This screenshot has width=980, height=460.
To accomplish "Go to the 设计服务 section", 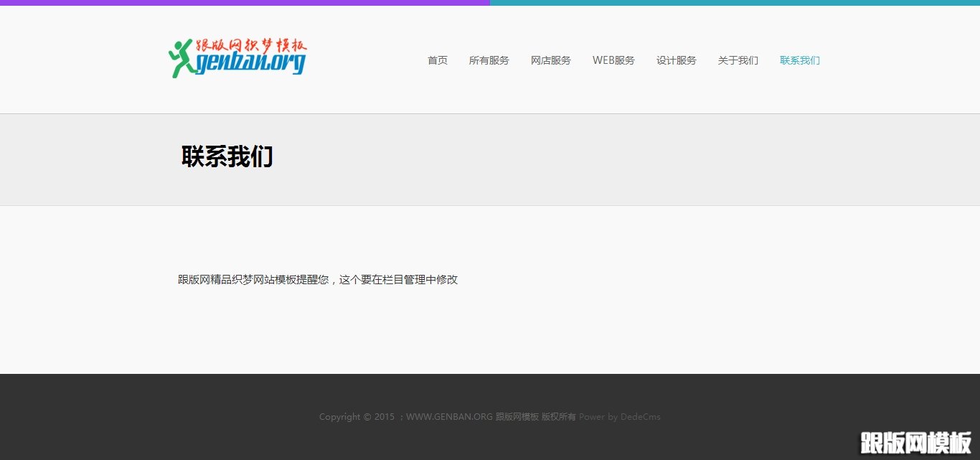I will [x=676, y=60].
